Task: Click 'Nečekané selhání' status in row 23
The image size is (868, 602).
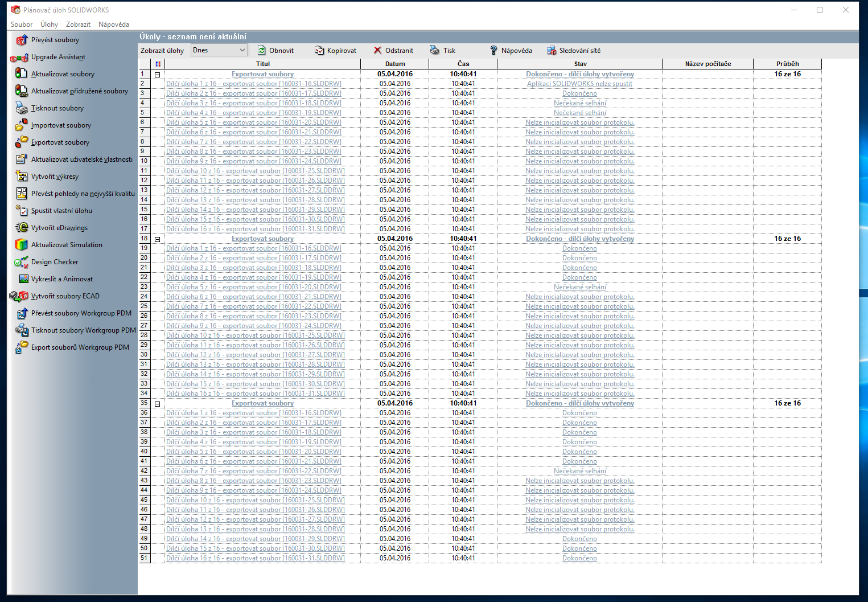Action: coord(580,287)
